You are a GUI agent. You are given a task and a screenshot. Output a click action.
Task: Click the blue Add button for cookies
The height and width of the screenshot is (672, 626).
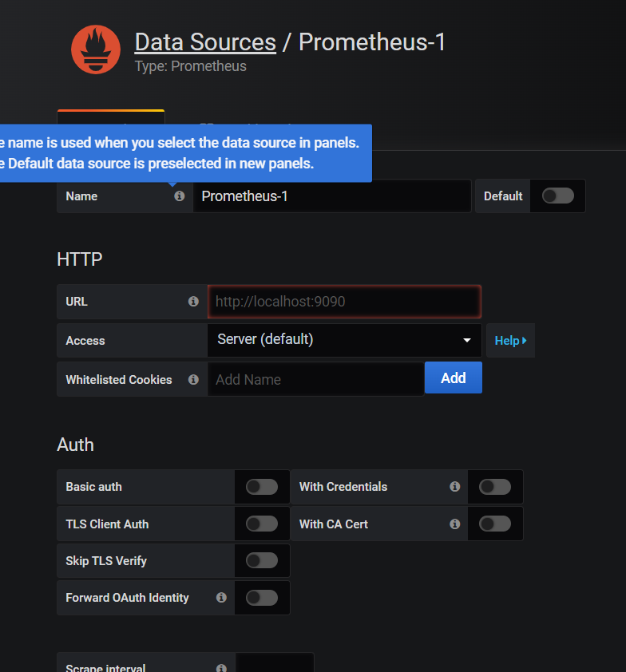tap(454, 378)
